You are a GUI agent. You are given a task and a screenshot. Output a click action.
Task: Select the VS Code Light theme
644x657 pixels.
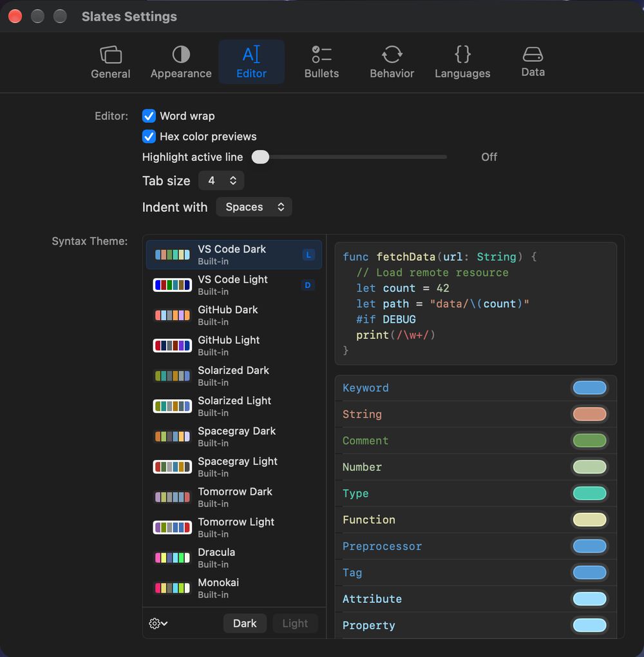(234, 285)
